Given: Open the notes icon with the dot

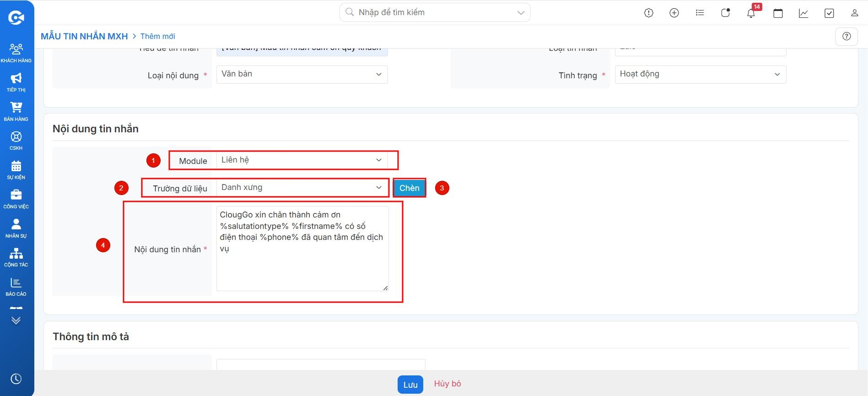Looking at the screenshot, I should point(725,13).
